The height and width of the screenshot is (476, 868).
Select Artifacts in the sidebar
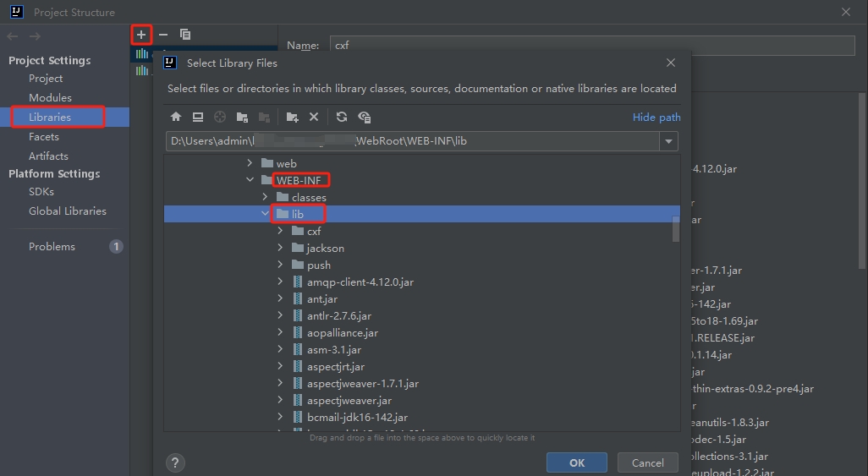tap(48, 156)
